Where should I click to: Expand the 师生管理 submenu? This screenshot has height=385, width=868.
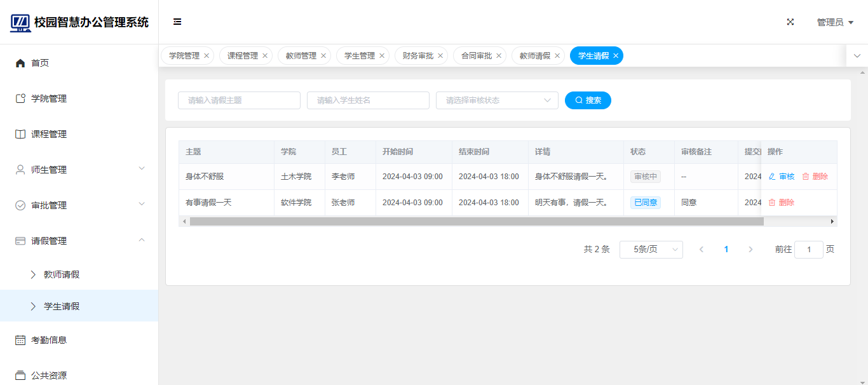[x=142, y=168]
